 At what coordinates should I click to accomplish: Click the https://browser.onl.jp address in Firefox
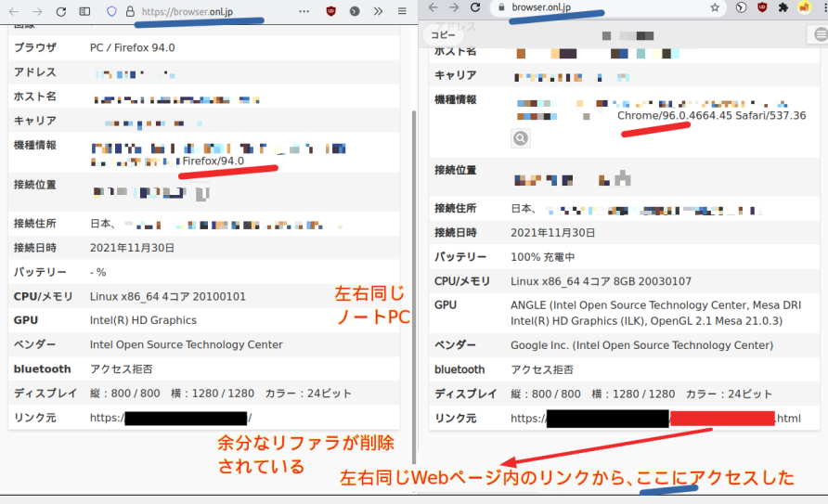(187, 11)
